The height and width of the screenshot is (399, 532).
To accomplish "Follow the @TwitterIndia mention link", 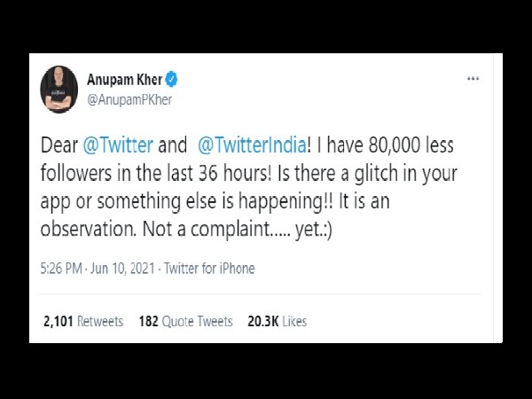I will [252, 145].
